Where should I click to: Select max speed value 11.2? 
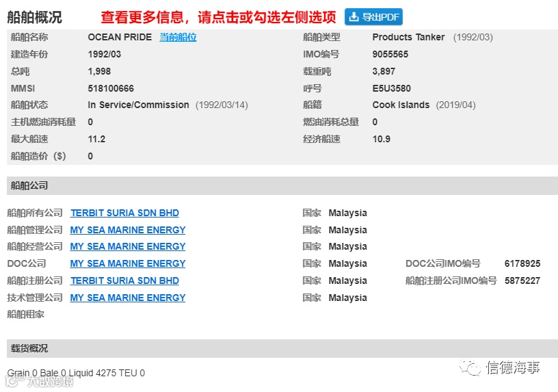click(96, 139)
